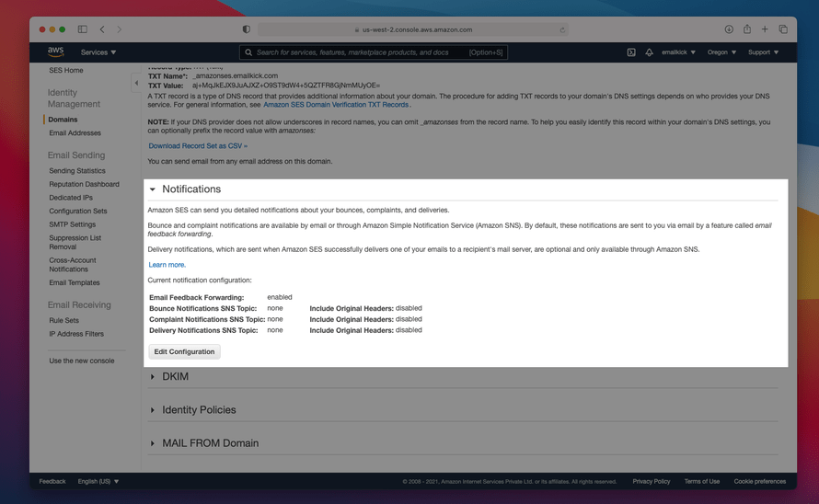Open Safari downloads icon

tap(729, 29)
